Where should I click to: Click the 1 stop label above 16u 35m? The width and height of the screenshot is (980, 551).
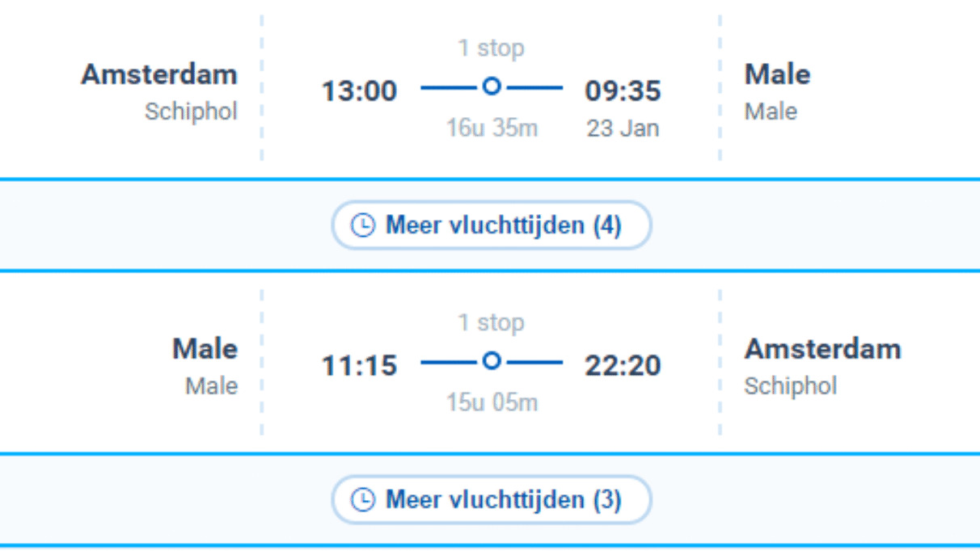491,48
